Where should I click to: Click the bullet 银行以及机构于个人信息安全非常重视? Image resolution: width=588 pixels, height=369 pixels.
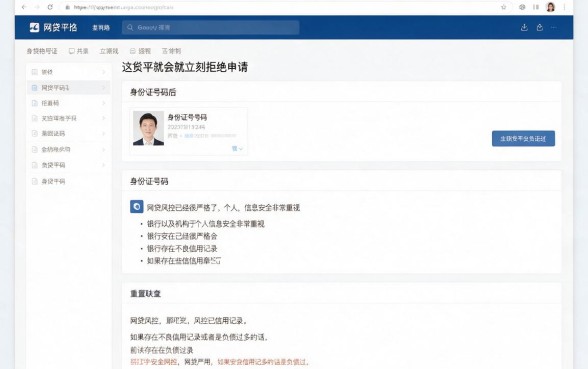[206, 224]
